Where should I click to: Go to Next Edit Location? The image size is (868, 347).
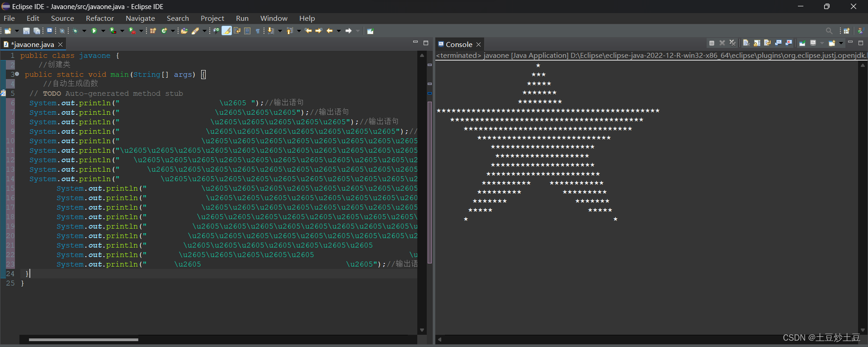(x=319, y=31)
